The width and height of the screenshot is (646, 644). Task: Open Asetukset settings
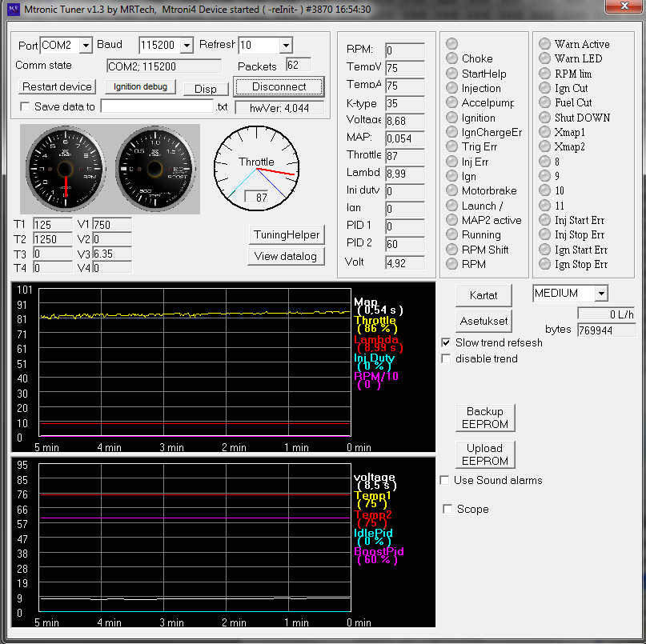[483, 321]
